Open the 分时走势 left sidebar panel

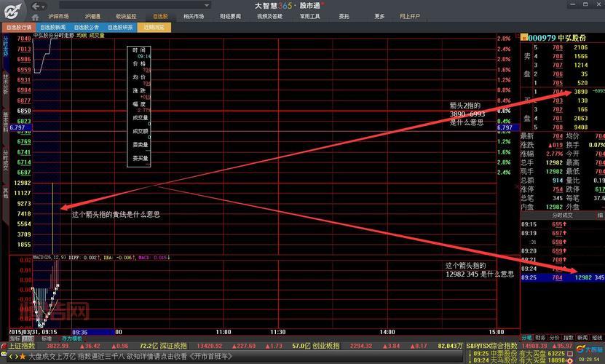(x=5, y=44)
